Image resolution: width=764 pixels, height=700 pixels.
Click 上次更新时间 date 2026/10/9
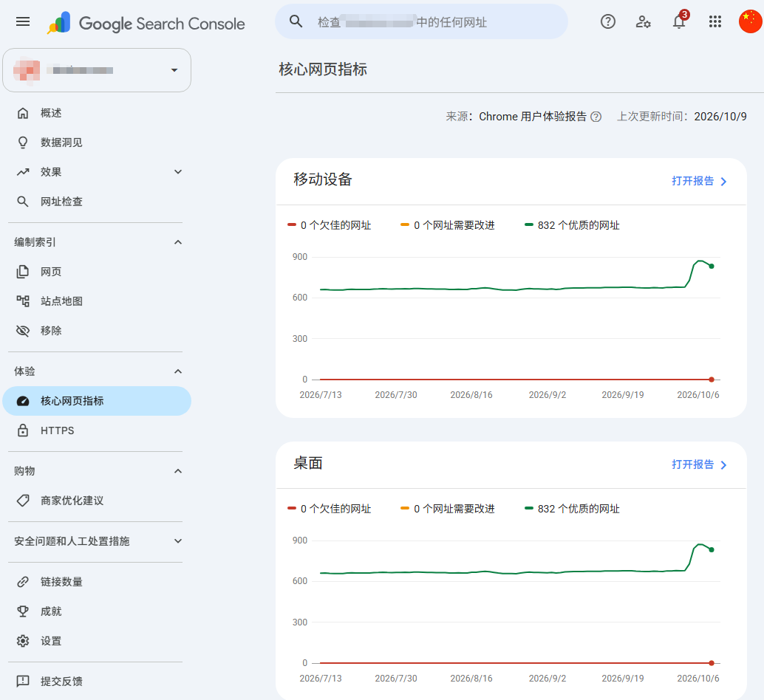720,117
